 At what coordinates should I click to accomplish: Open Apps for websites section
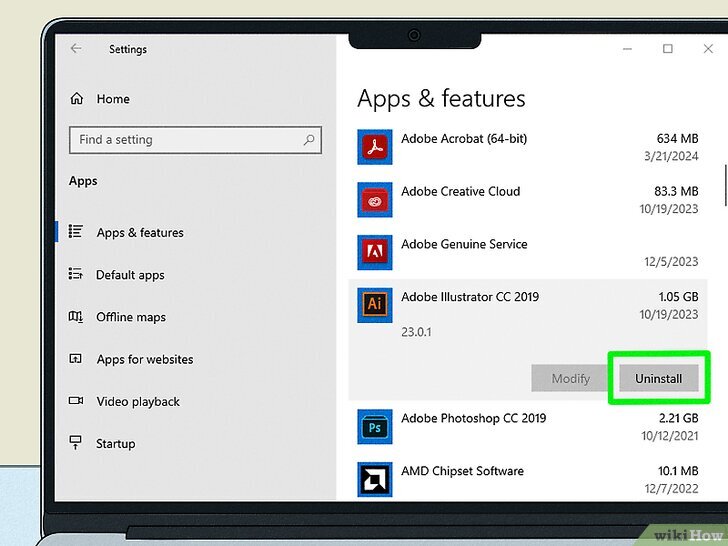point(145,359)
